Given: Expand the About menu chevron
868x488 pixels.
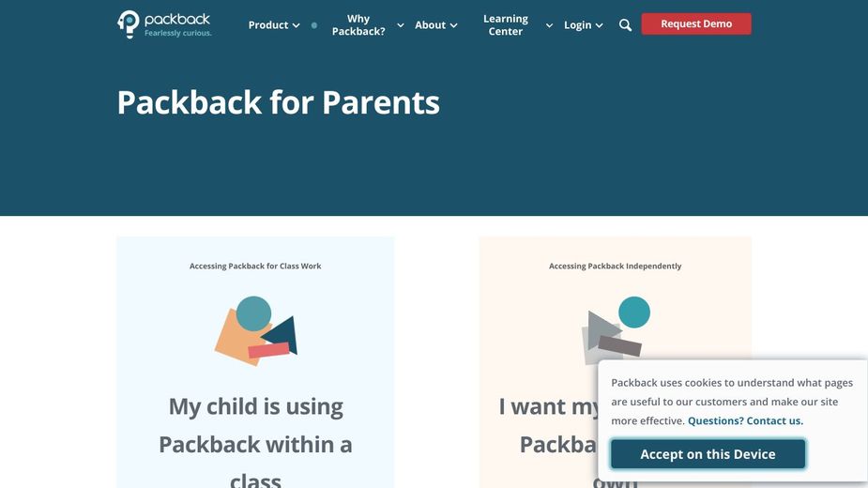Looking at the screenshot, I should click(x=454, y=25).
